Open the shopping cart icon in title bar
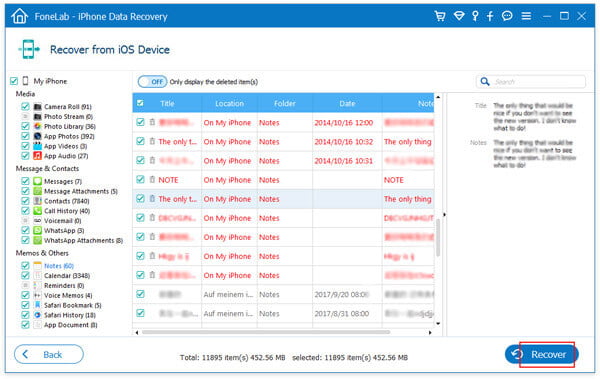Viewport: 600px width, 379px height. pyautogui.click(x=440, y=16)
